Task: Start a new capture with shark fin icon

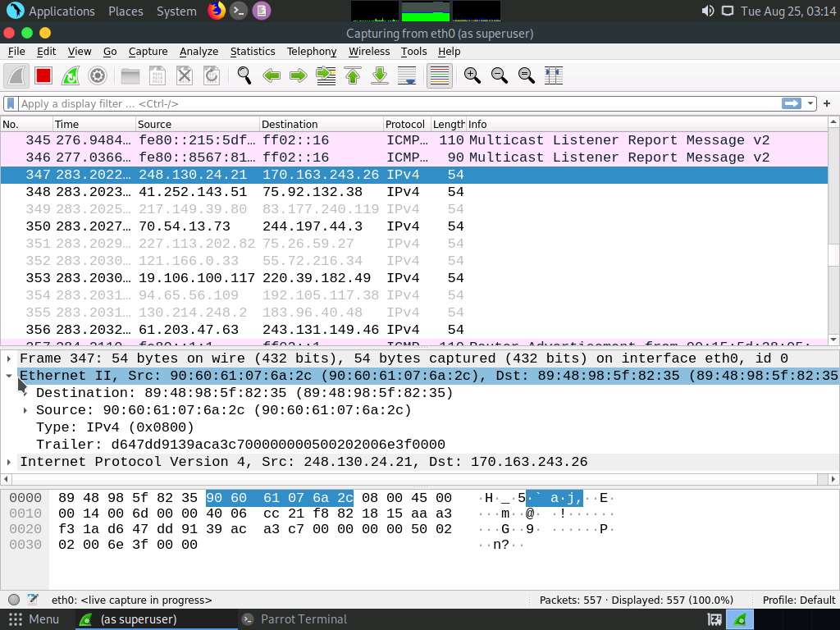Action: pos(16,75)
